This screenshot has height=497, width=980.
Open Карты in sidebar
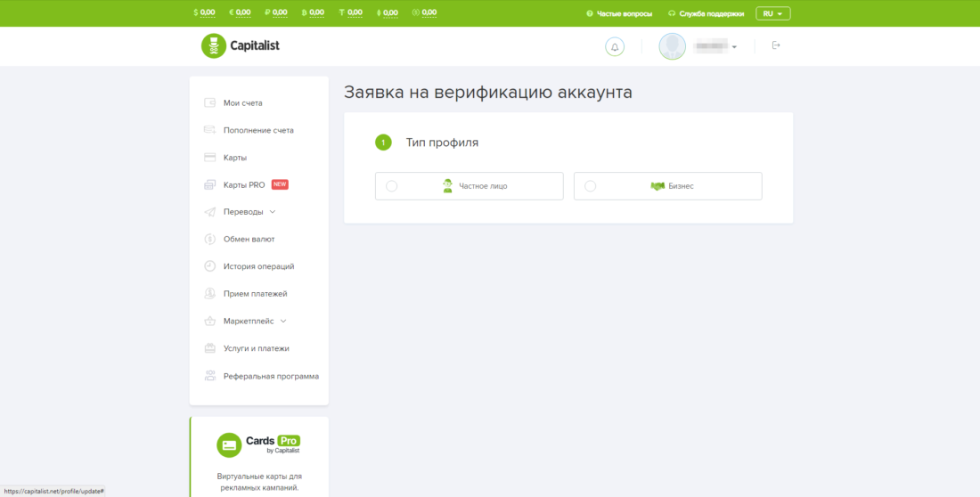point(235,158)
